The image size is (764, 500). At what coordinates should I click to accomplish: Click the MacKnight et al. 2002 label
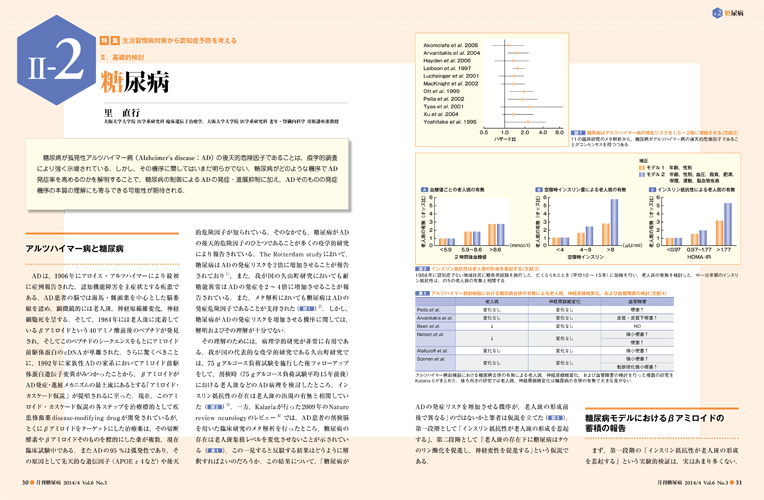pos(450,84)
